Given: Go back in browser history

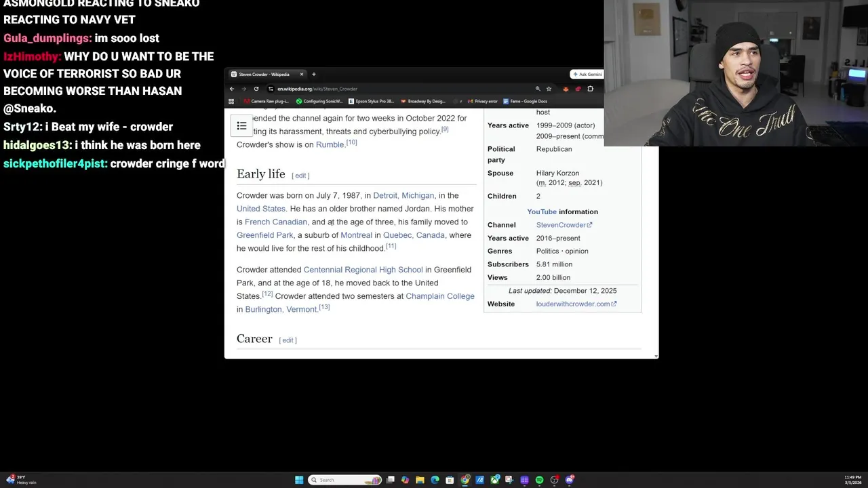Looking at the screenshot, I should pos(232,89).
